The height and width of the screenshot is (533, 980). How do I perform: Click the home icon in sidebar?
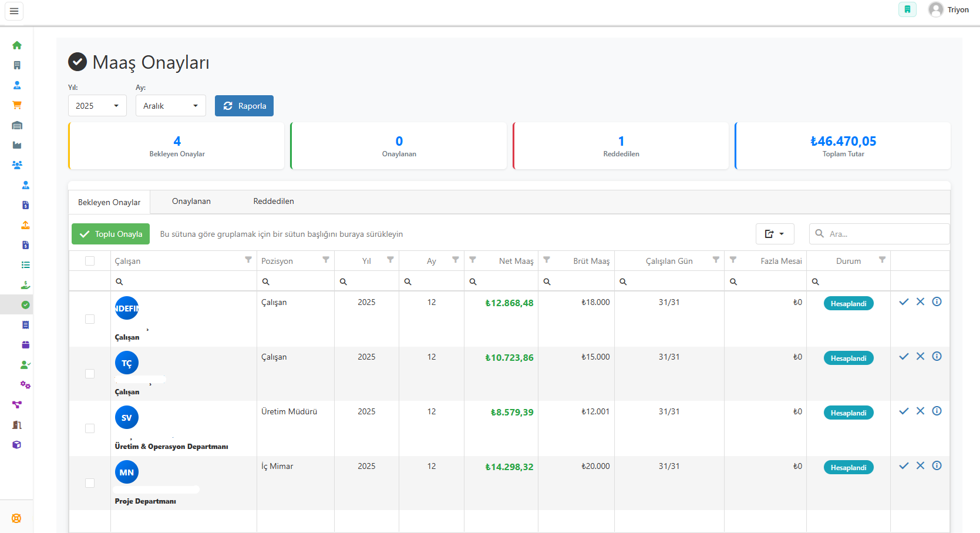tap(17, 45)
